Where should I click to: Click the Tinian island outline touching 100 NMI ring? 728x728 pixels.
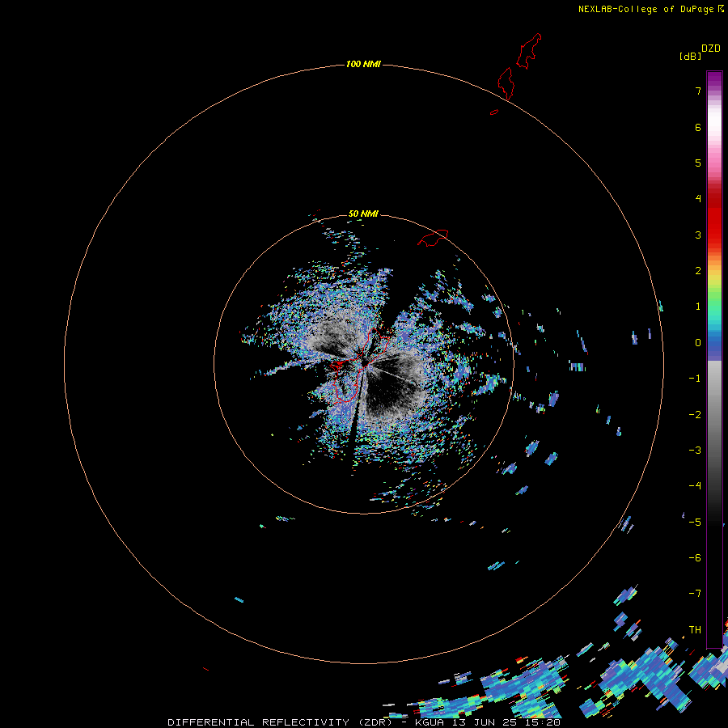(x=506, y=83)
